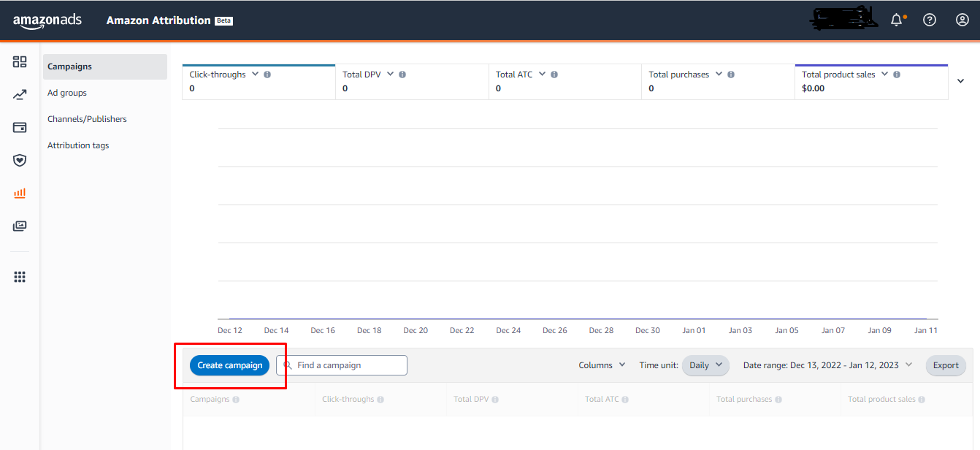Screen dimensions: 980x450
Task: Click info icon next to Click-throughs metric card
Action: [x=267, y=75]
